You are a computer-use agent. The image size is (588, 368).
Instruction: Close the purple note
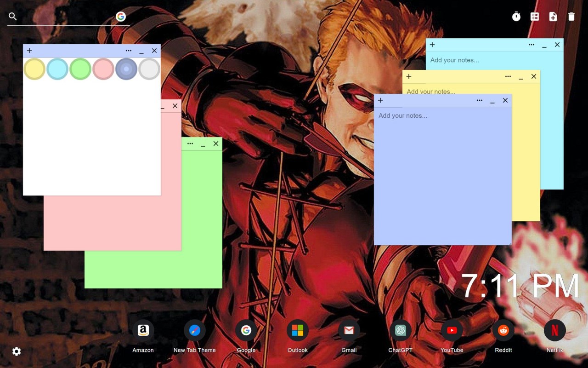pos(505,100)
